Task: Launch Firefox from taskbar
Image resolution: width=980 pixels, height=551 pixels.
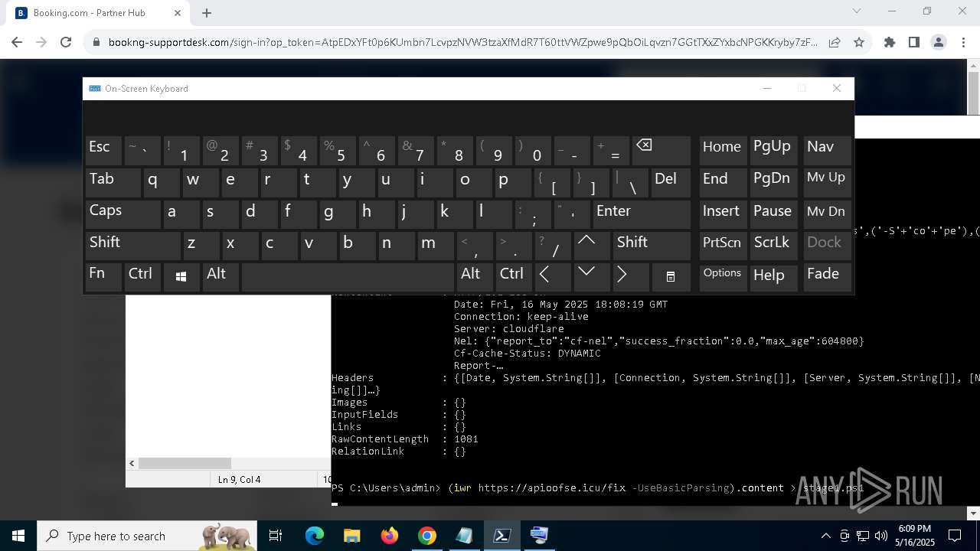Action: [390, 536]
